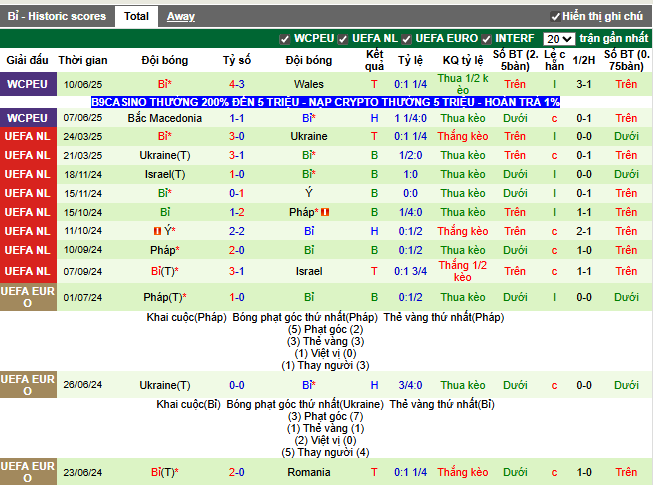Viewport: 653px width, 485px height.
Task: Uncheck the UEFA NL filter checkbox
Action: tap(343, 39)
